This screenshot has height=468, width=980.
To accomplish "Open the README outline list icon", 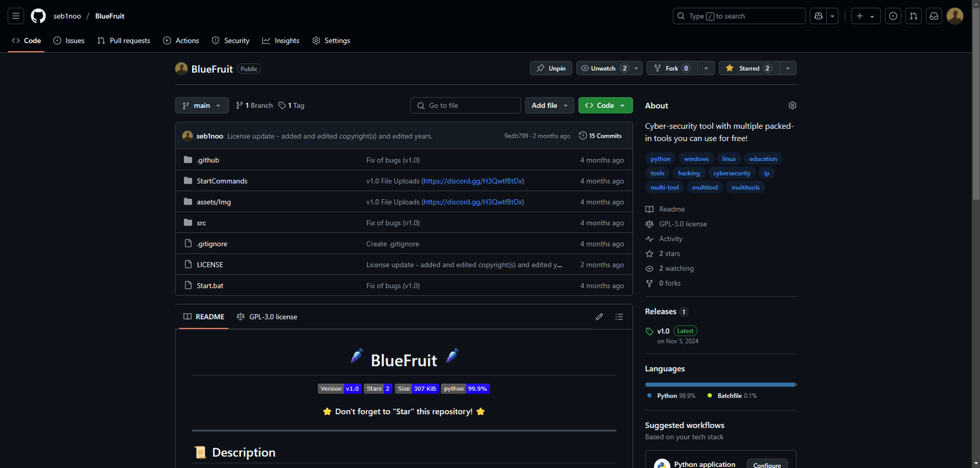I will click(618, 316).
